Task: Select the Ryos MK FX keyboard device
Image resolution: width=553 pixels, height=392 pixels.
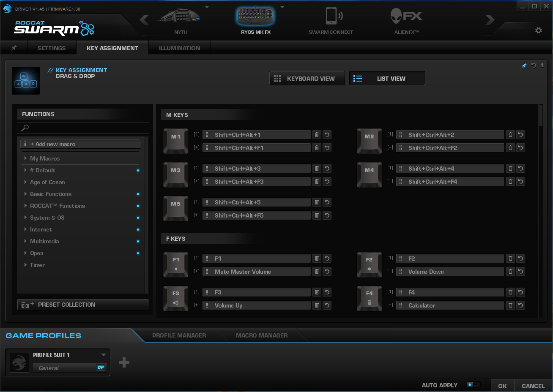Action: pyautogui.click(x=255, y=16)
